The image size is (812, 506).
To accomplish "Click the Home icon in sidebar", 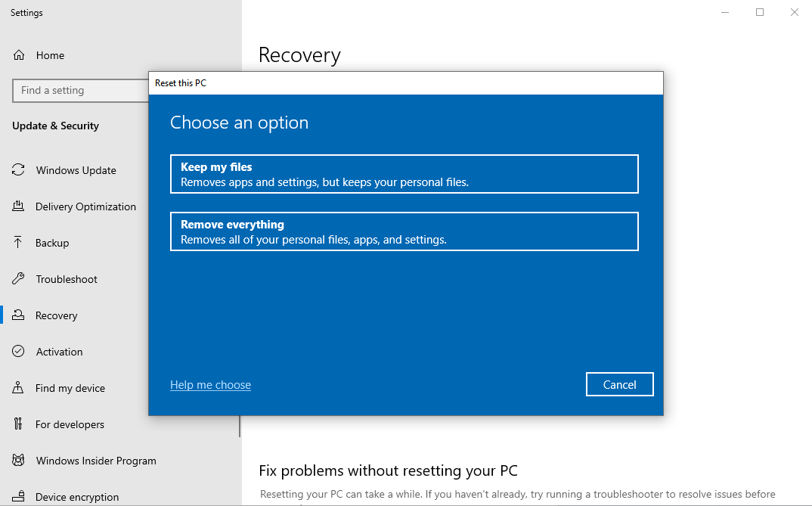I will [19, 55].
